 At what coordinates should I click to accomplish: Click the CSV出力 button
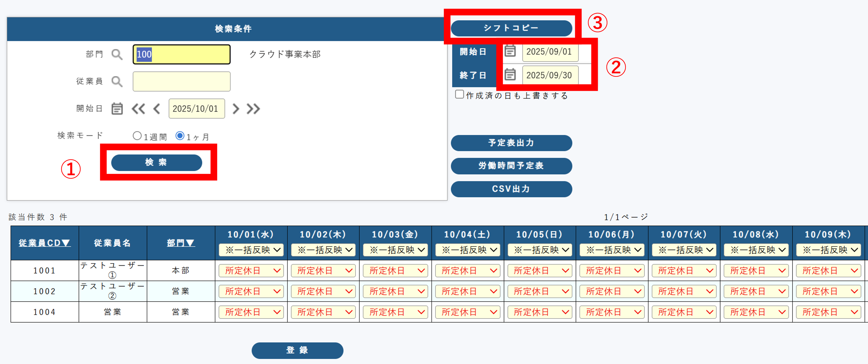point(511,189)
